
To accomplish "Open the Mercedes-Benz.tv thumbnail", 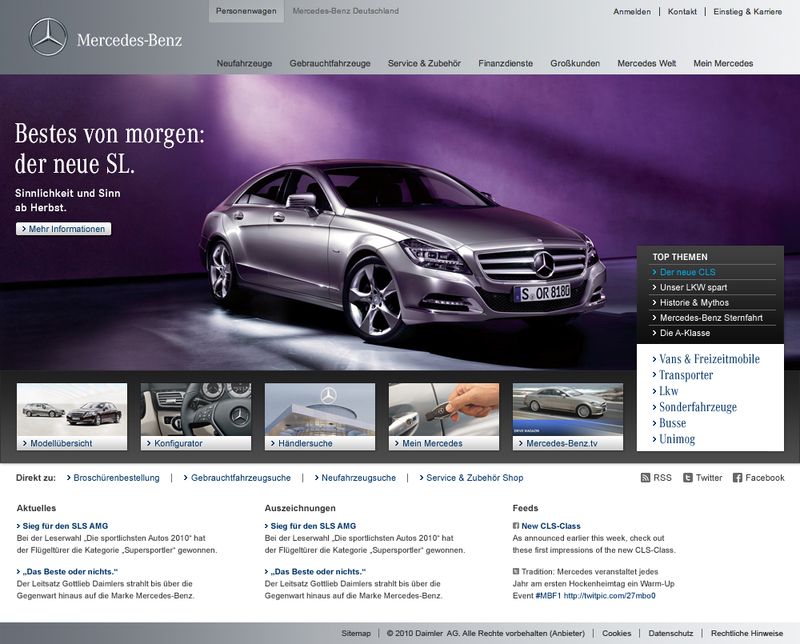I will pos(568,416).
